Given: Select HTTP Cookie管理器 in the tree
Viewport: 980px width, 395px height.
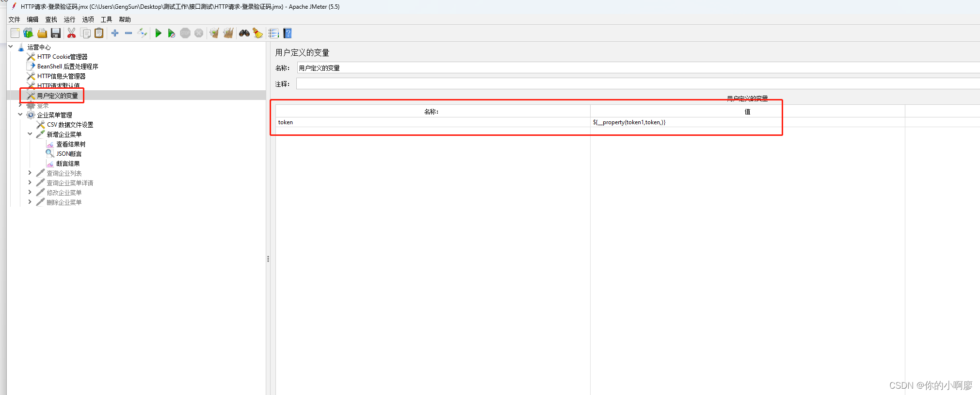Looking at the screenshot, I should pyautogui.click(x=62, y=57).
